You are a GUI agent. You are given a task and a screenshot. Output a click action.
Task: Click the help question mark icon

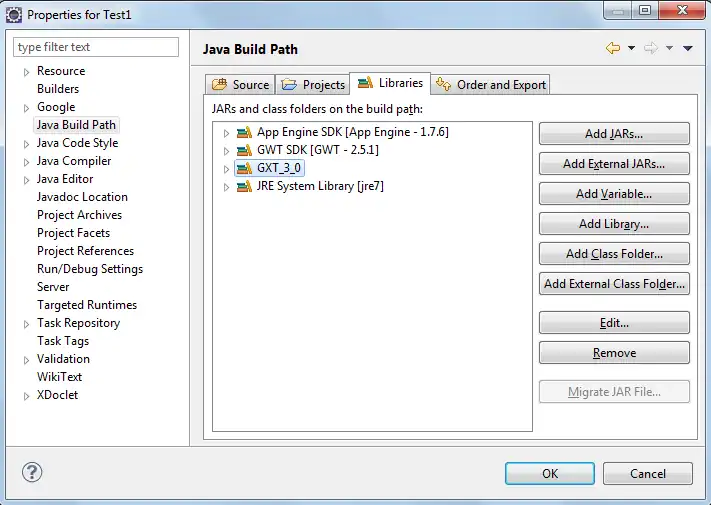32,473
